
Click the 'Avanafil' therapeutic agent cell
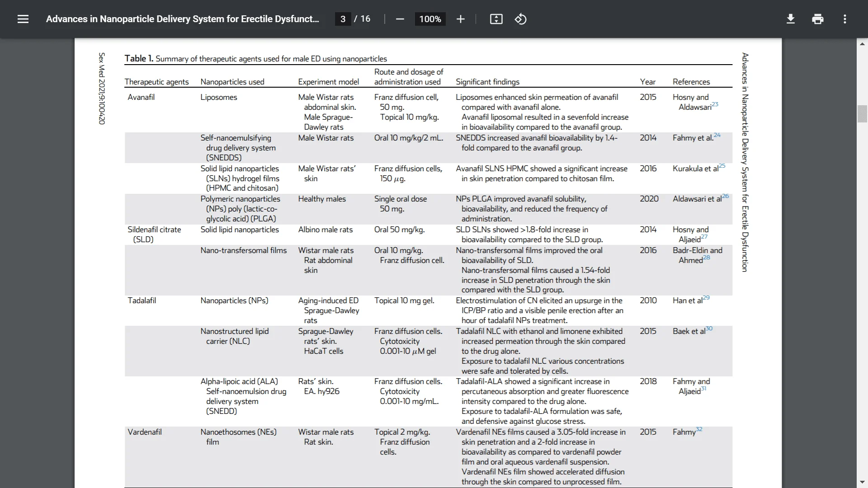tap(141, 97)
